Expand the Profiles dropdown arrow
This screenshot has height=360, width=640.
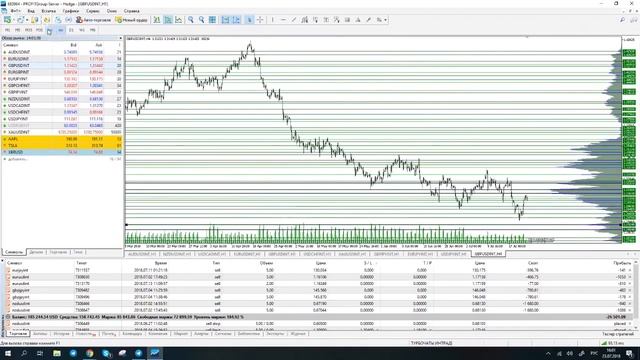[27, 20]
